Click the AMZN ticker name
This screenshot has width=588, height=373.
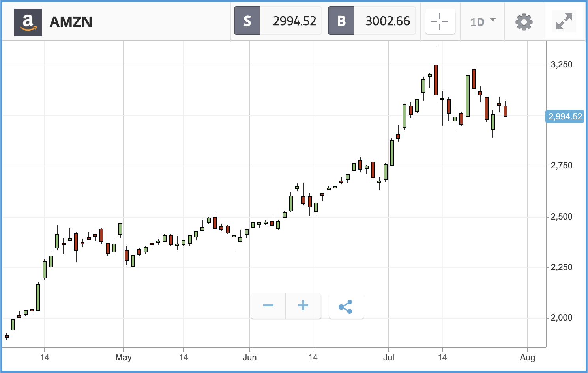coord(71,22)
